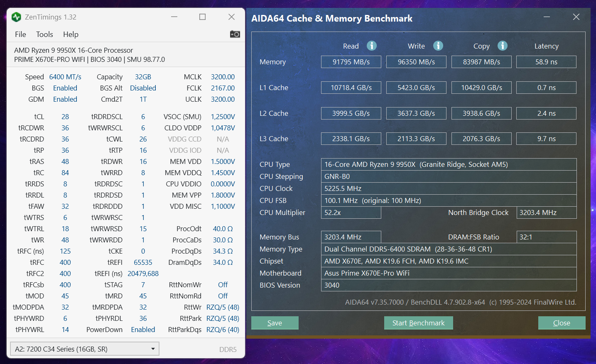This screenshot has width=596, height=364.
Task: Click the tCL value 28
Action: (x=65, y=117)
